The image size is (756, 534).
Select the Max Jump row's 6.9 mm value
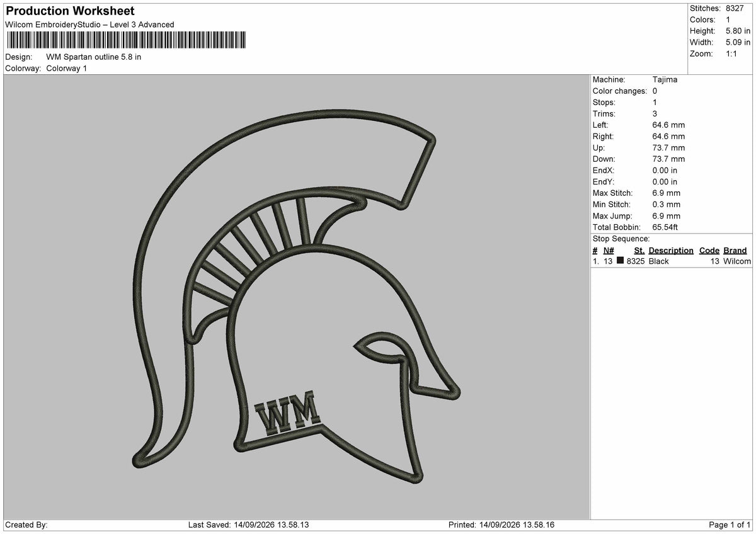tap(667, 216)
